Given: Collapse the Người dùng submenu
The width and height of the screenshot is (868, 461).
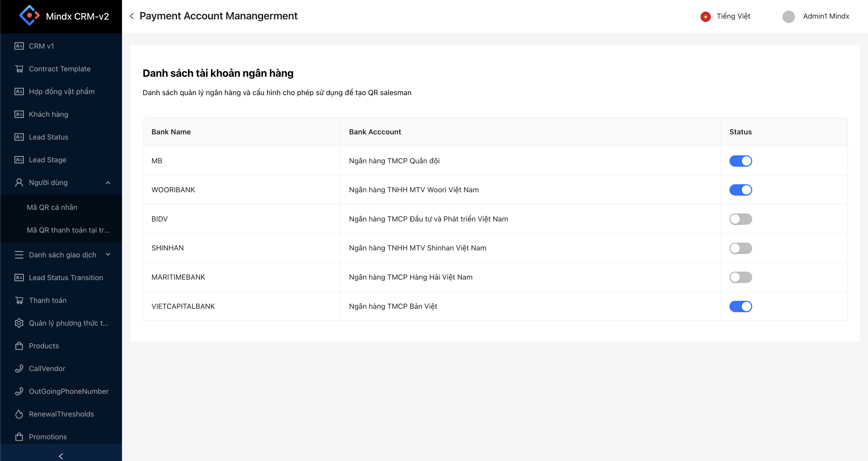Looking at the screenshot, I should point(108,182).
